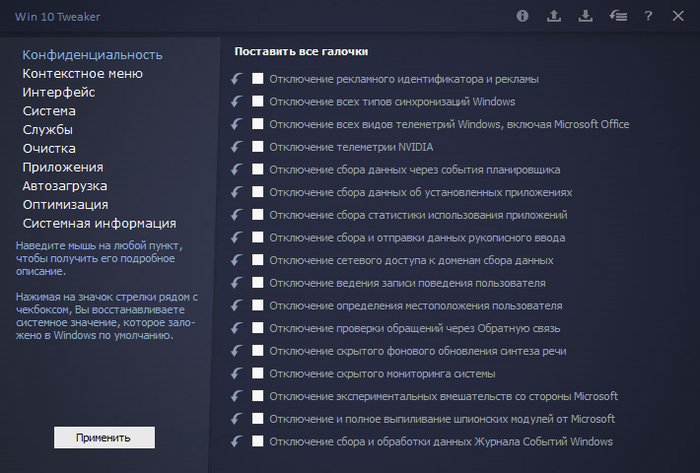Click restore arrow beside 'Отключение рекламного идентификатора и рекламы'
This screenshot has width=700, height=473.
tap(237, 79)
